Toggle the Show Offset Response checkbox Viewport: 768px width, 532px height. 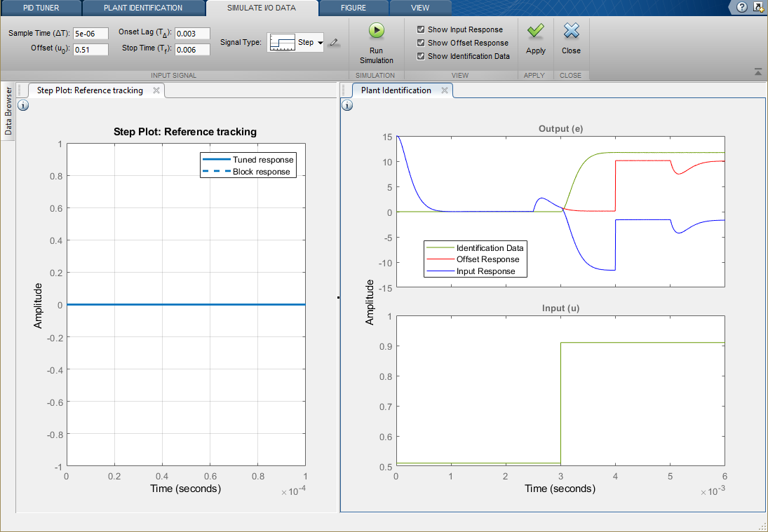[421, 43]
